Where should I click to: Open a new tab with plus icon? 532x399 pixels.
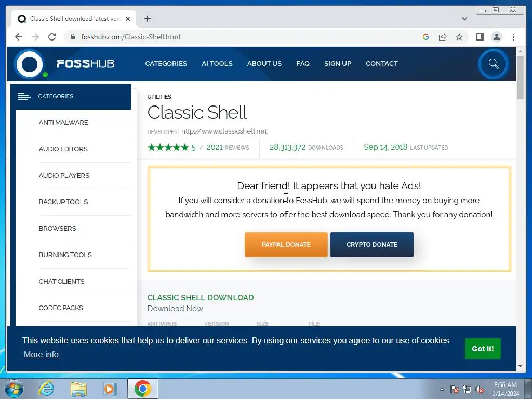(147, 19)
